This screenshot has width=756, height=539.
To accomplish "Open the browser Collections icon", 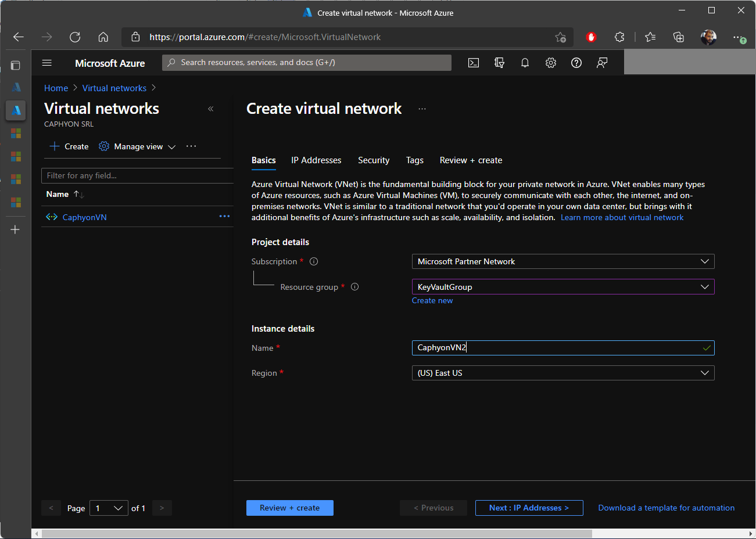I will pos(679,37).
